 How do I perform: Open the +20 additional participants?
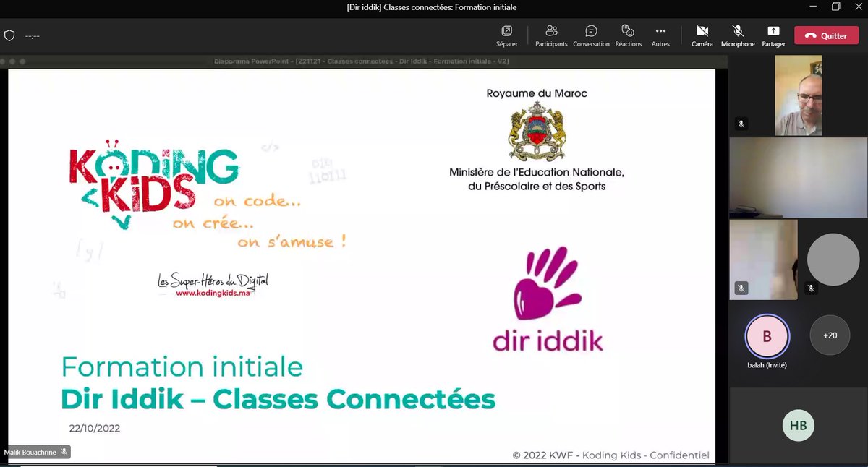coord(830,335)
